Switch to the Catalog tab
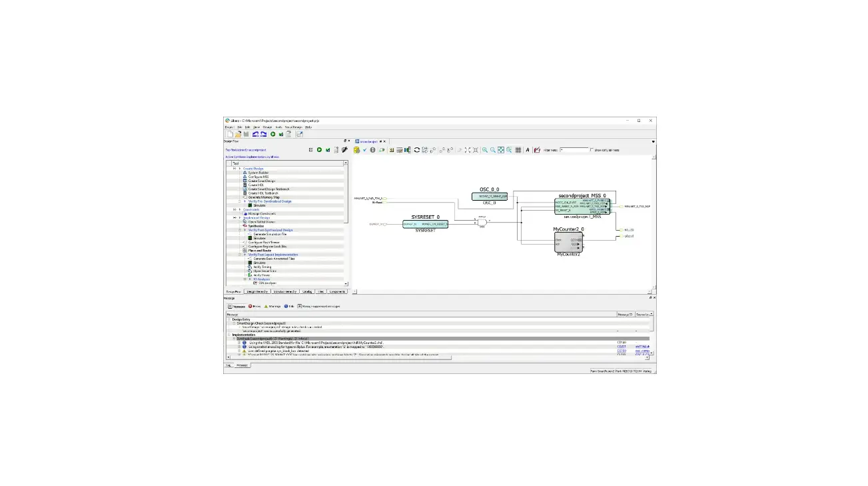This screenshot has height=486, width=868. tap(307, 291)
